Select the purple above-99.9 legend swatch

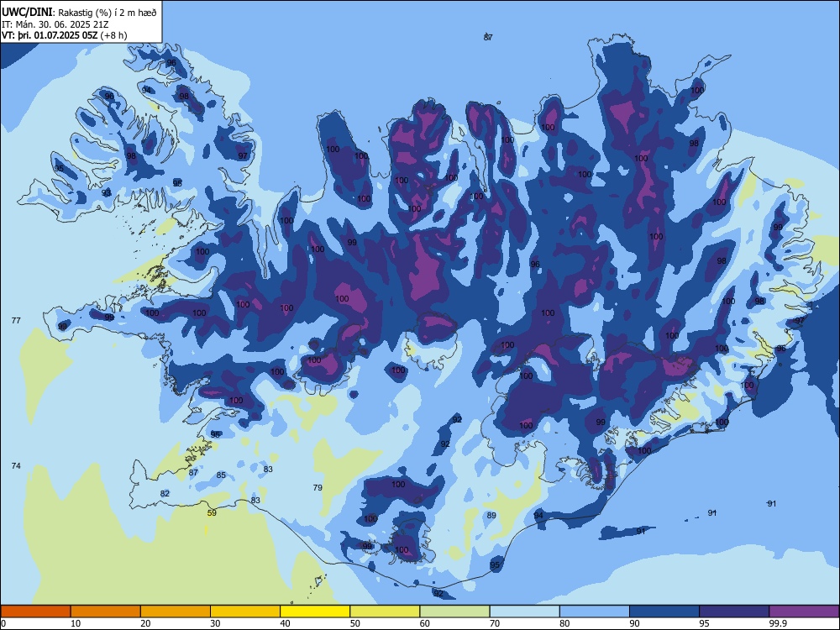pyautogui.click(x=804, y=612)
